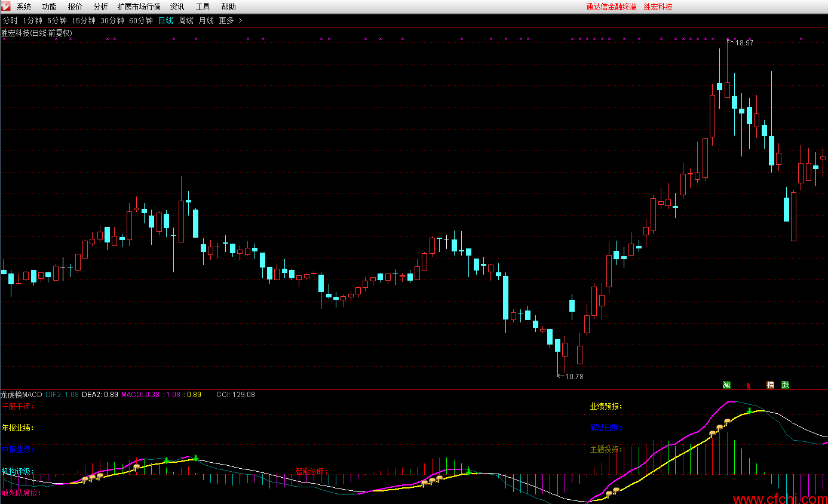
Task: Click the 10.78 low price label
Action: (574, 376)
